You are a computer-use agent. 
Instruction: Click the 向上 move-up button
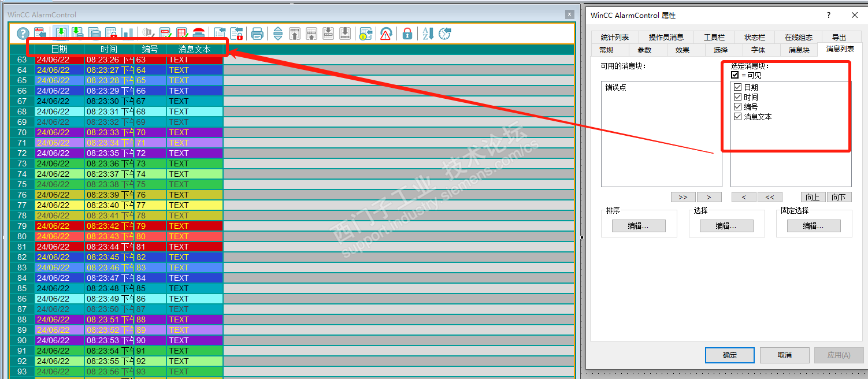click(x=813, y=197)
